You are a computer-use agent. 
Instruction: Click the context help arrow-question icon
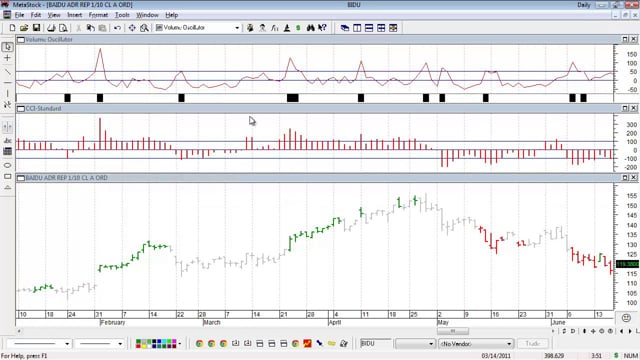click(322, 28)
